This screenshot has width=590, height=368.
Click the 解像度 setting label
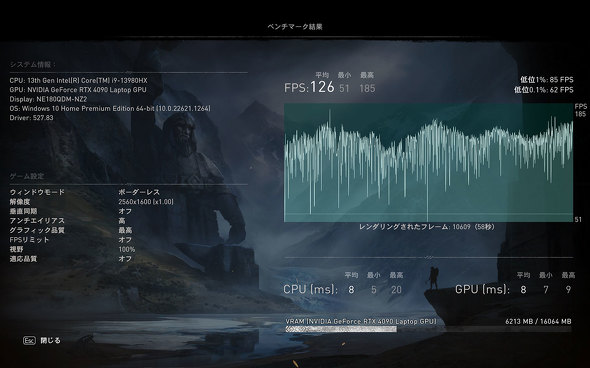[20, 202]
